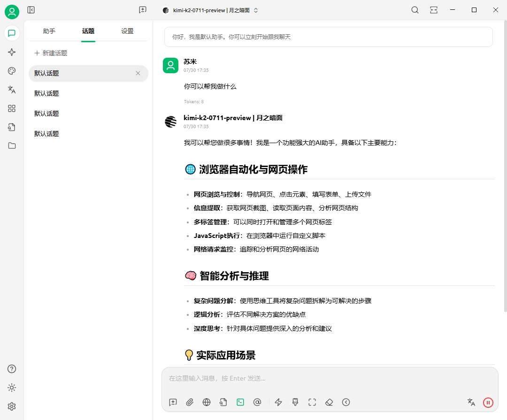Open the help question mark icon
This screenshot has height=420, width=507.
click(x=12, y=369)
